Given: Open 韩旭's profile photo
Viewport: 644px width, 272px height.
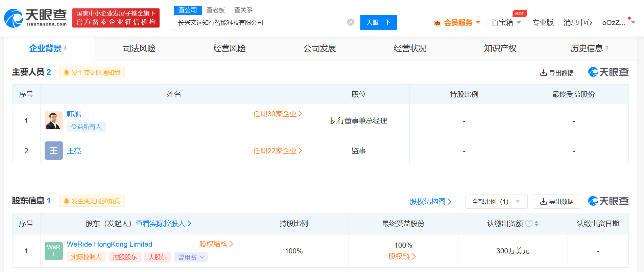Looking at the screenshot, I should pyautogui.click(x=54, y=120).
